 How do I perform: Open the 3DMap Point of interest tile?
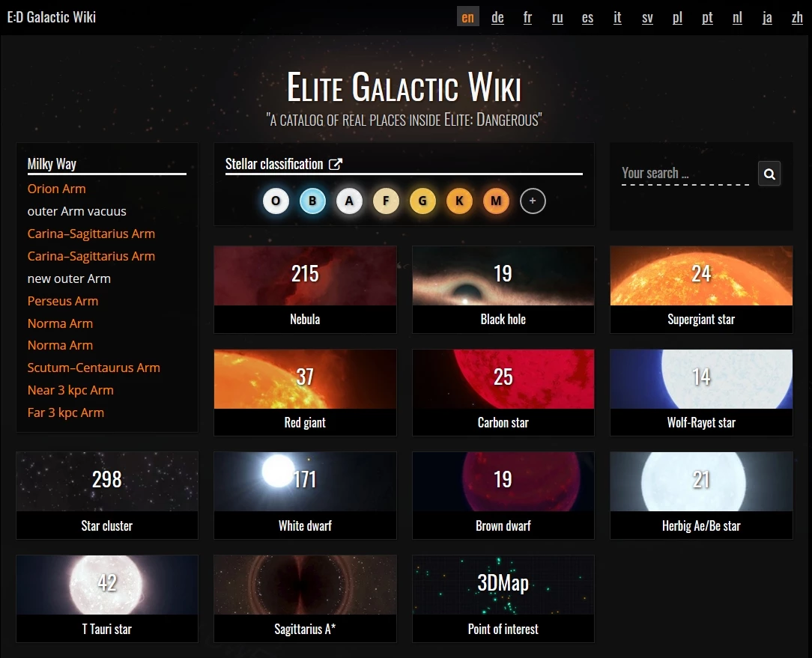point(503,598)
